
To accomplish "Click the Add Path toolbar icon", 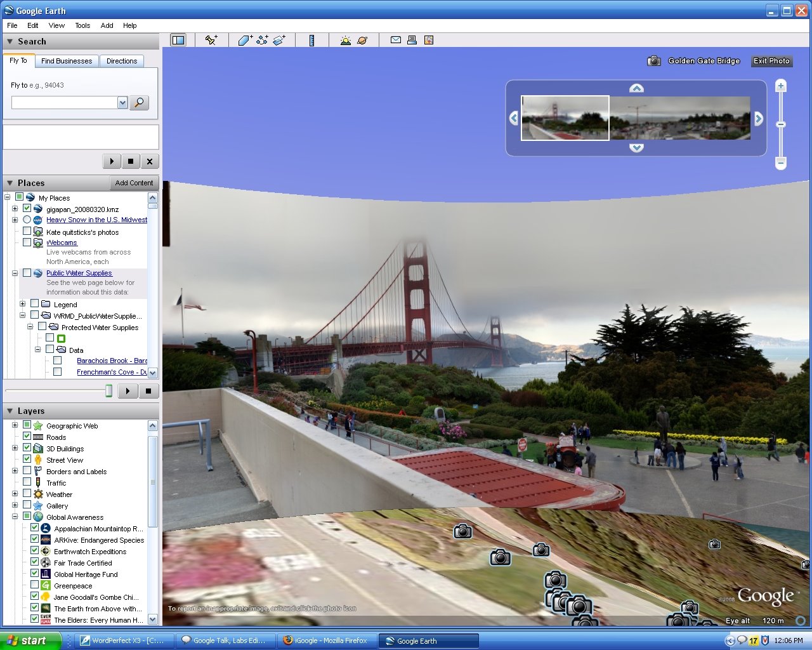I will coord(263,40).
